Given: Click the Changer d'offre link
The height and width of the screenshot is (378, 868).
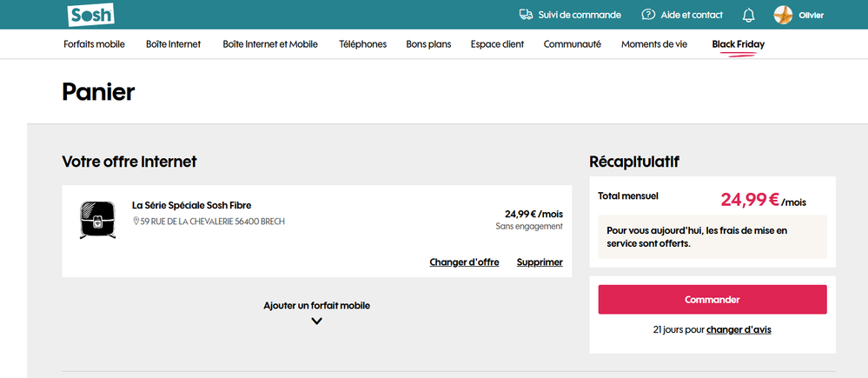Looking at the screenshot, I should tap(464, 262).
